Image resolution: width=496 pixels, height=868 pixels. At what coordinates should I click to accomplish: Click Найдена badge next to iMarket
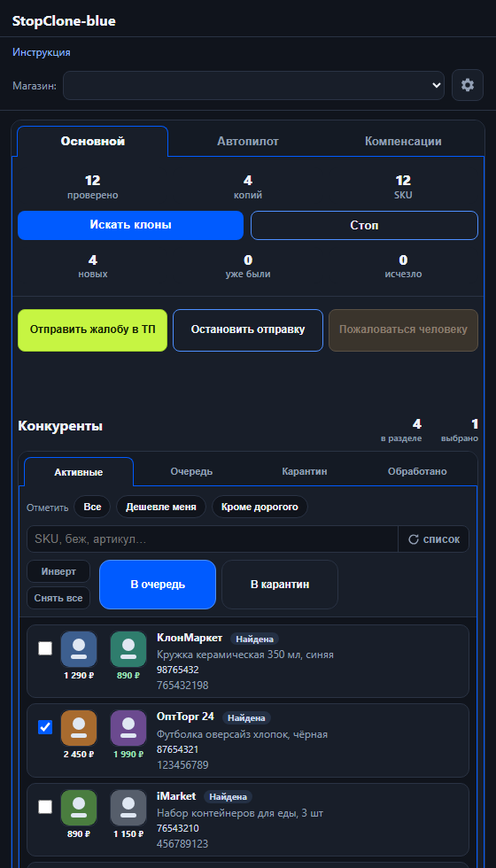point(229,797)
